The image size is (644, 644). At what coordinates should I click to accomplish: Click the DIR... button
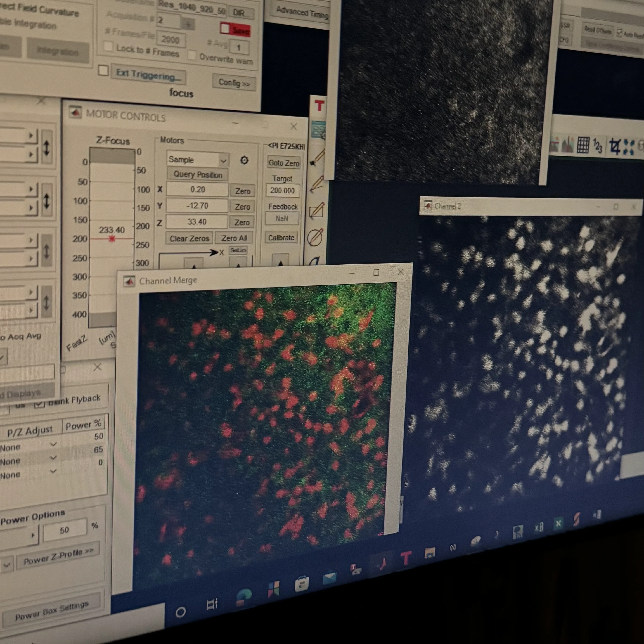pos(241,13)
